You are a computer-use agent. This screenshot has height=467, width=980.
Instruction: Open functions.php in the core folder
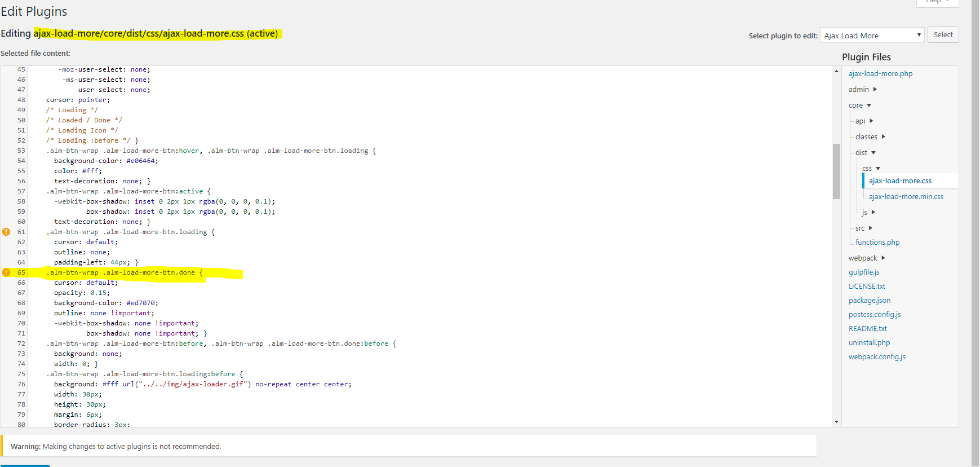(x=877, y=243)
